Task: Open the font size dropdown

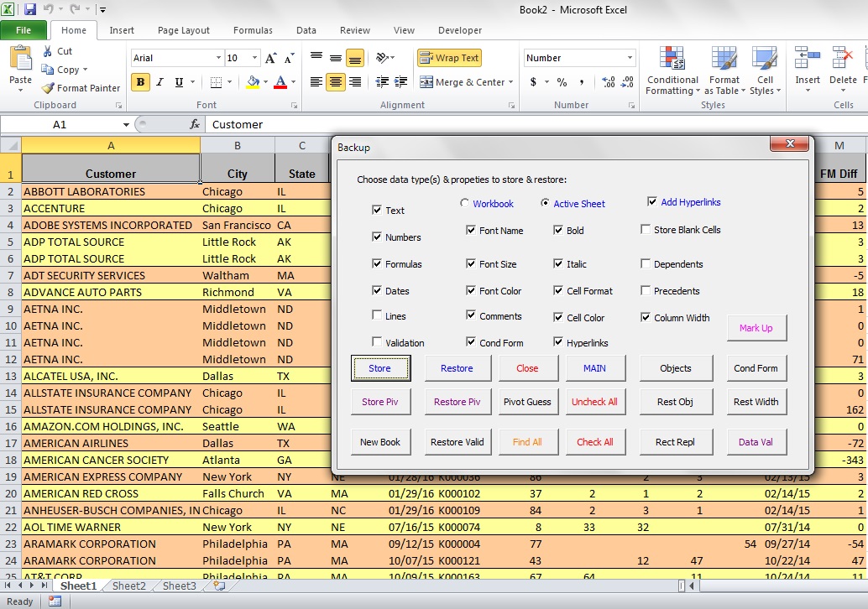Action: pos(254,58)
